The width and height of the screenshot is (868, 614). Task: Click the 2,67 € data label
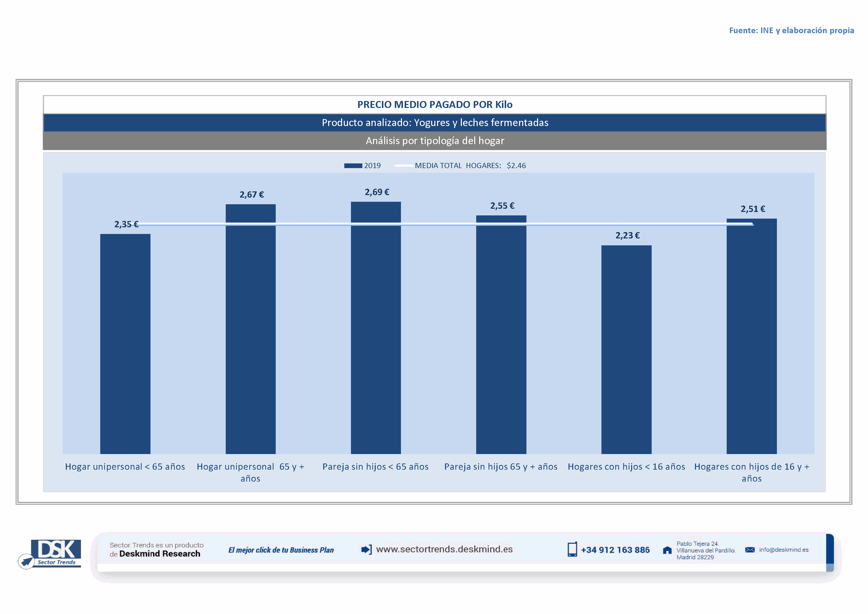(x=251, y=195)
